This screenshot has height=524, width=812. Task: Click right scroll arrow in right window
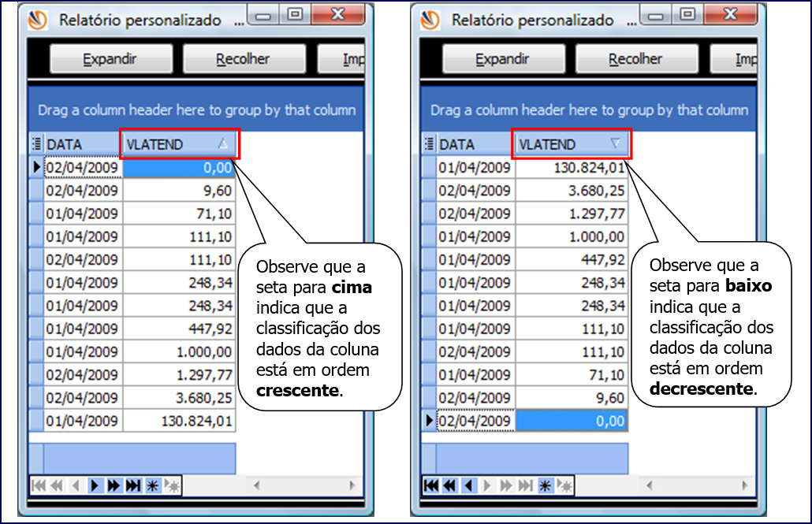[745, 485]
